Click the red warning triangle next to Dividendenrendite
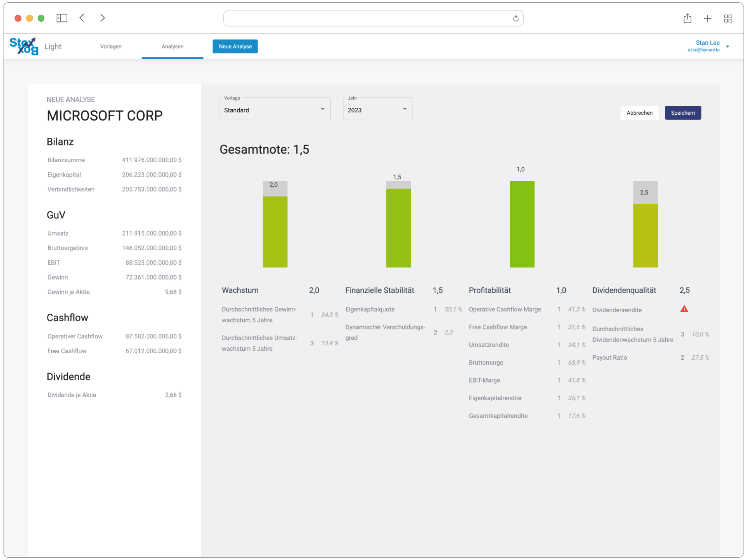 coord(685,309)
